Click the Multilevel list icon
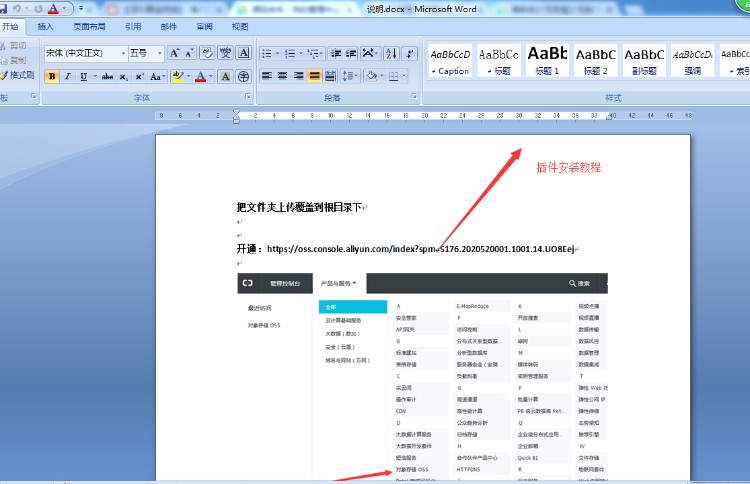The width and height of the screenshot is (750, 484). tap(313, 53)
